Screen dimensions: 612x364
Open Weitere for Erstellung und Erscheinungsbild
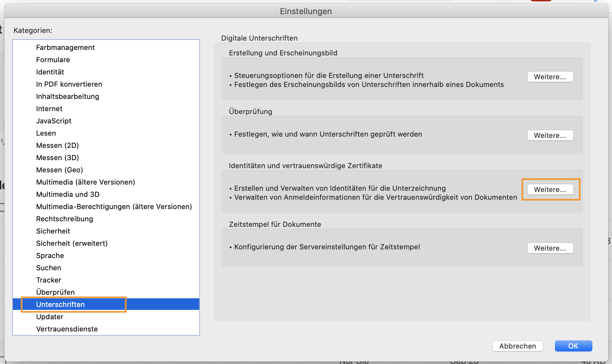[x=550, y=77]
